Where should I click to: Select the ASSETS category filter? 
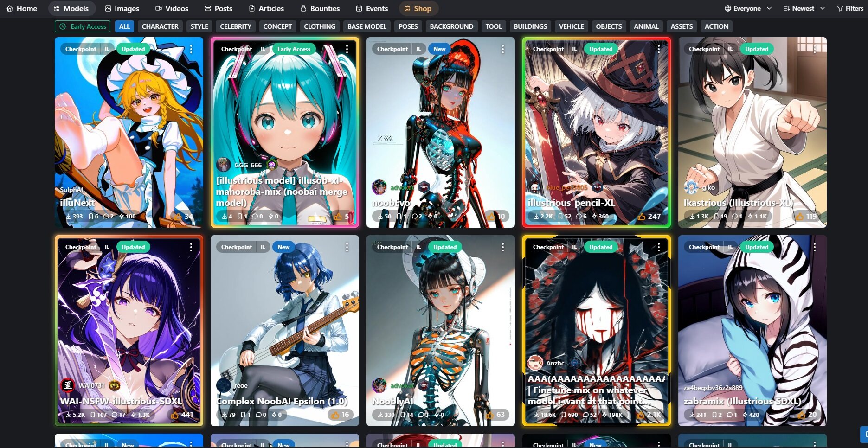pyautogui.click(x=682, y=26)
